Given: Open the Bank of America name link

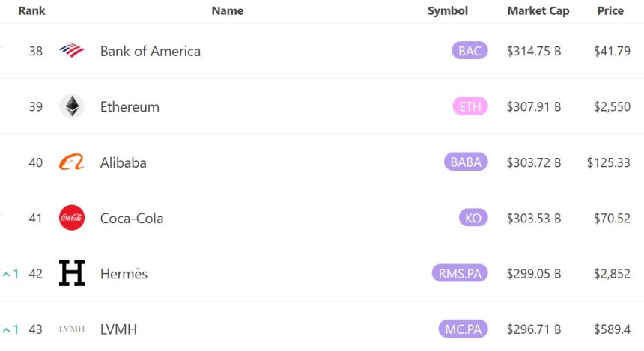Looking at the screenshot, I should (x=151, y=51).
